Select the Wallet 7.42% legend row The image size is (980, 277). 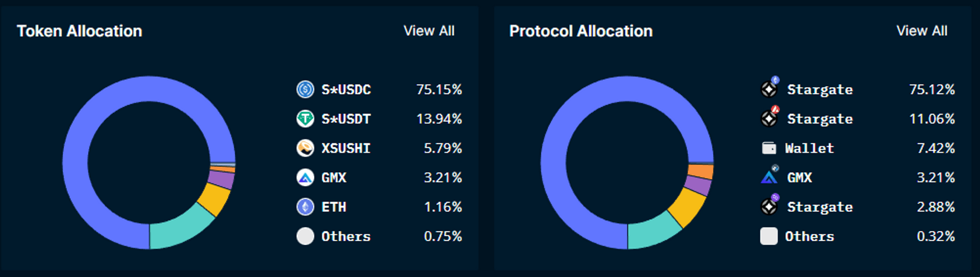(857, 148)
